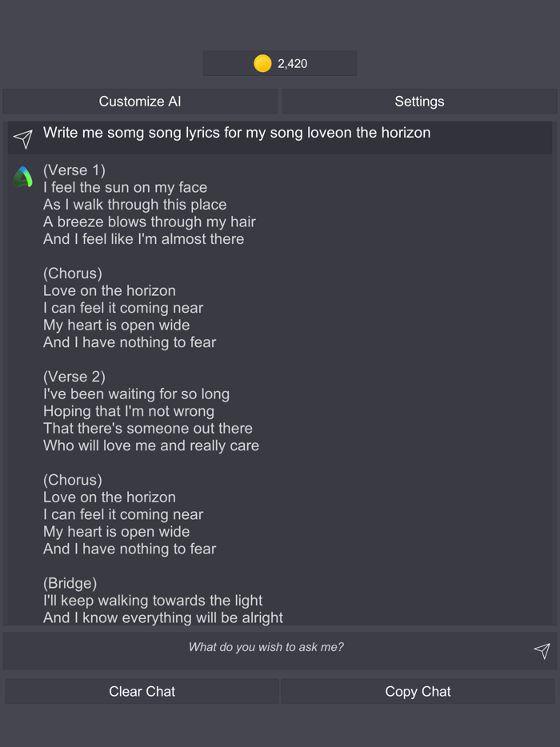Hit the send icon to submit a message
560x747 pixels.
[541, 650]
